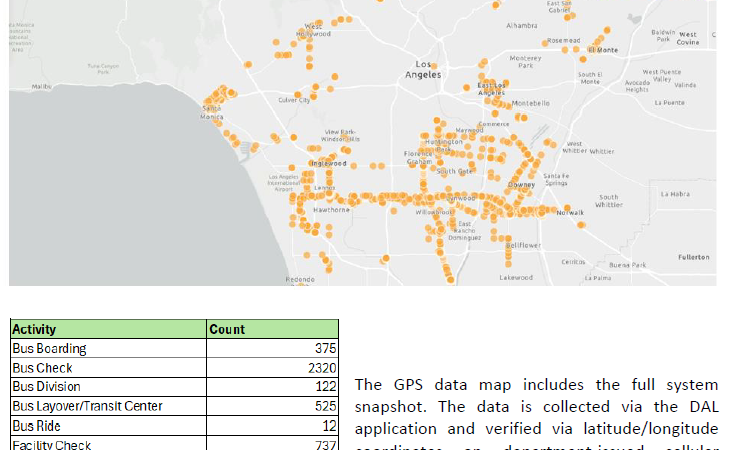Click the Activity column header cell

tap(108, 329)
